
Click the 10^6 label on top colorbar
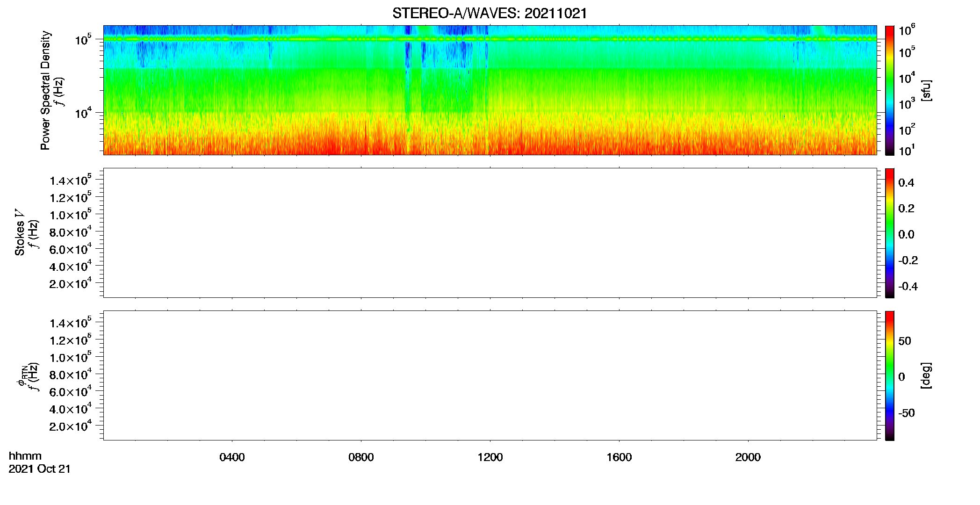coord(907,30)
